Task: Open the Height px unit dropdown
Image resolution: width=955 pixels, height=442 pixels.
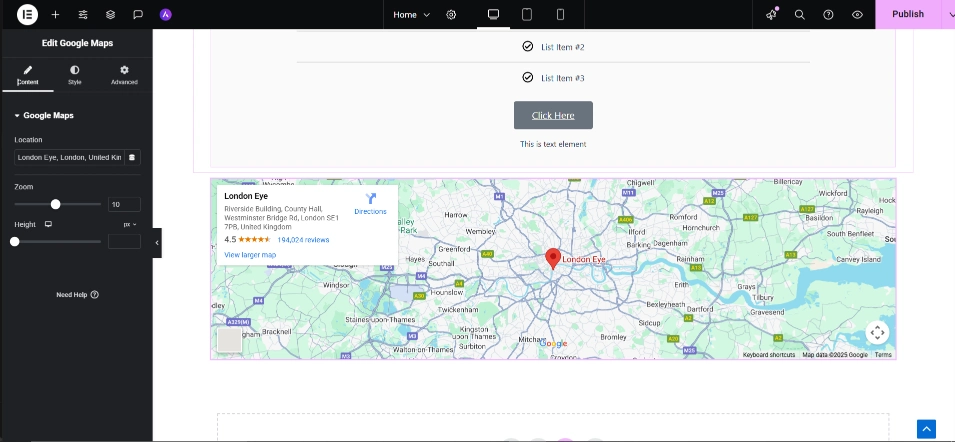Action: 130,225
